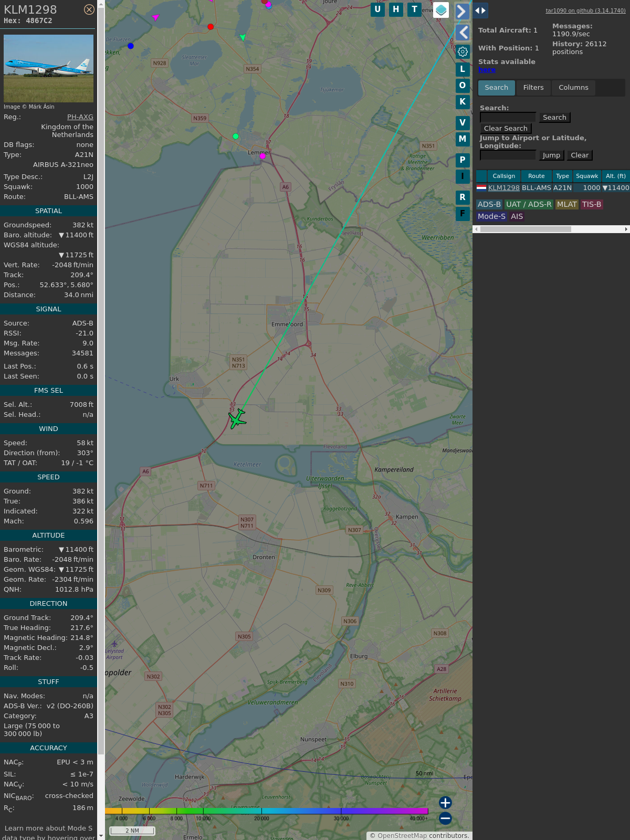Toggle the M map button
Image resolution: width=630 pixels, height=840 pixels.
463,139
